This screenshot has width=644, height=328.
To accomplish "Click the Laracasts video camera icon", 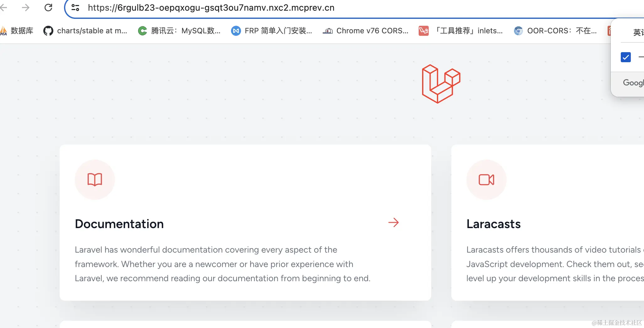I will tap(486, 179).
